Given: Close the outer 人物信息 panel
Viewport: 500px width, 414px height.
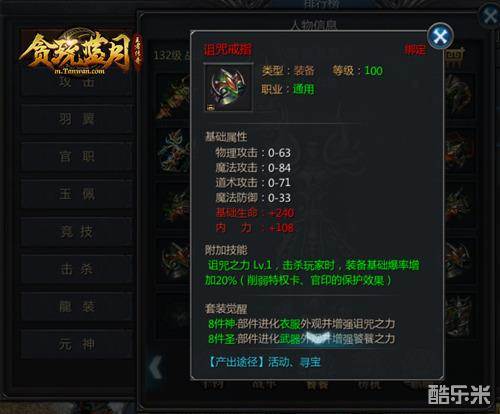Looking at the screenshot, I should pyautogui.click(x=489, y=16).
